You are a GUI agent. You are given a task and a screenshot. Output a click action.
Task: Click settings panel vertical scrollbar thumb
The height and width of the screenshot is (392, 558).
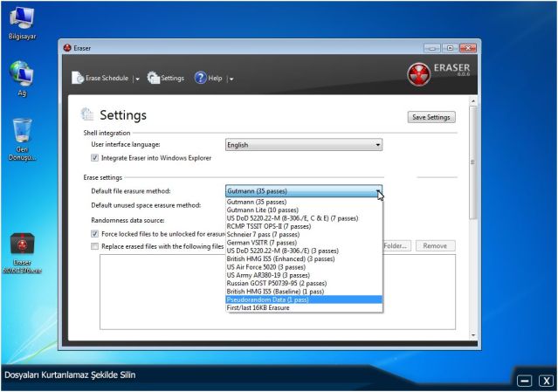473,162
